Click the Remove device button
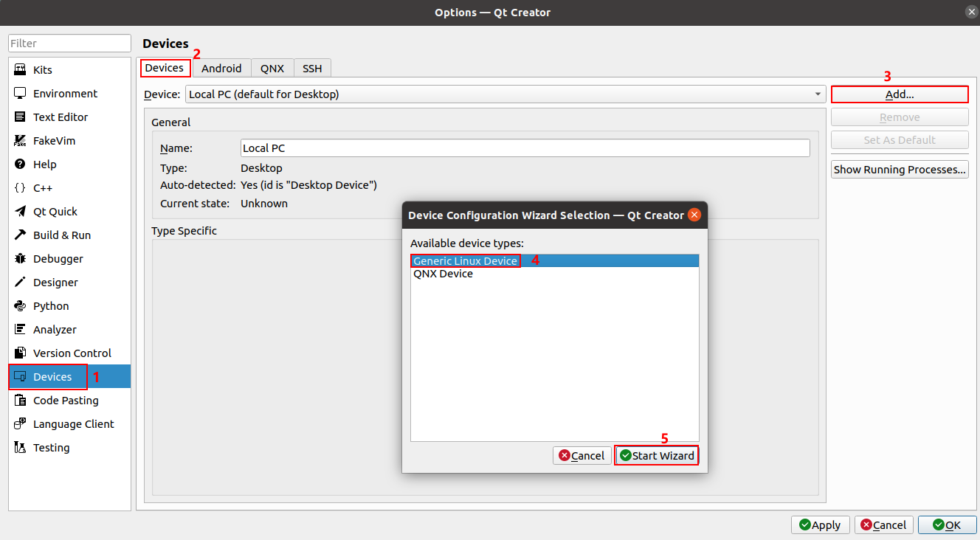The image size is (980, 540). coord(900,117)
